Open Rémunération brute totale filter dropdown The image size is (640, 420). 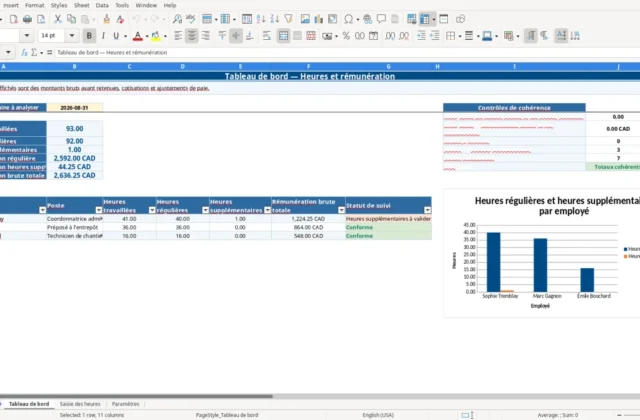pyautogui.click(x=341, y=210)
